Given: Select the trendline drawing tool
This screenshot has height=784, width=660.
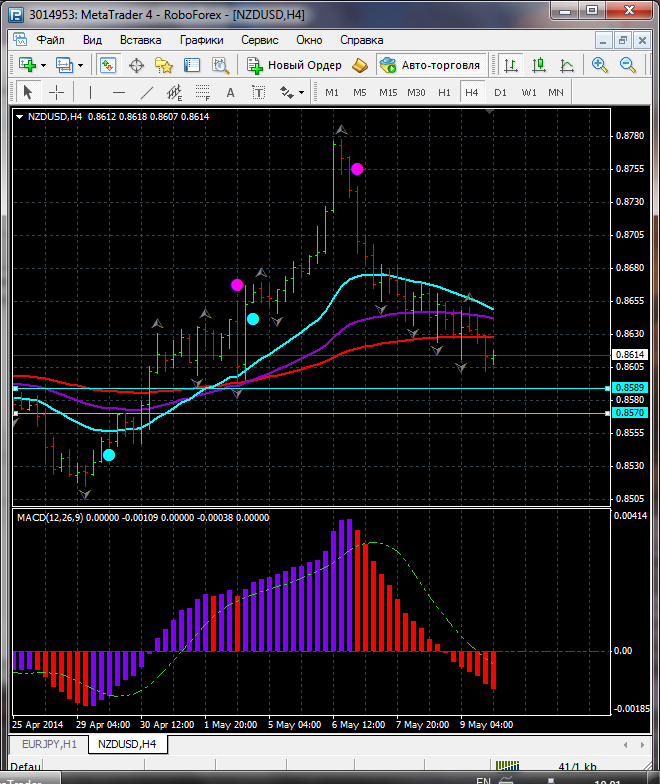Looking at the screenshot, I should coord(147,92).
